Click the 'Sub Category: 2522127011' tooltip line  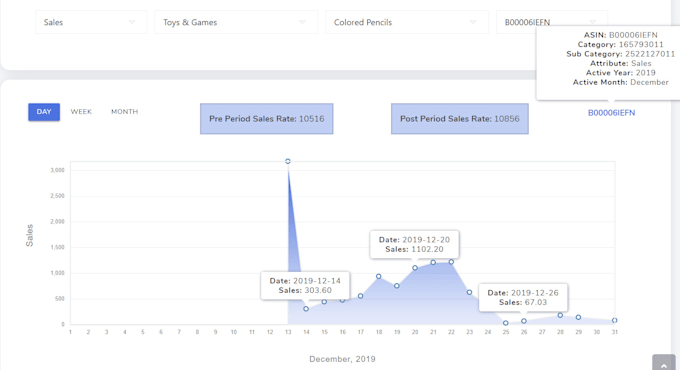tap(621, 54)
